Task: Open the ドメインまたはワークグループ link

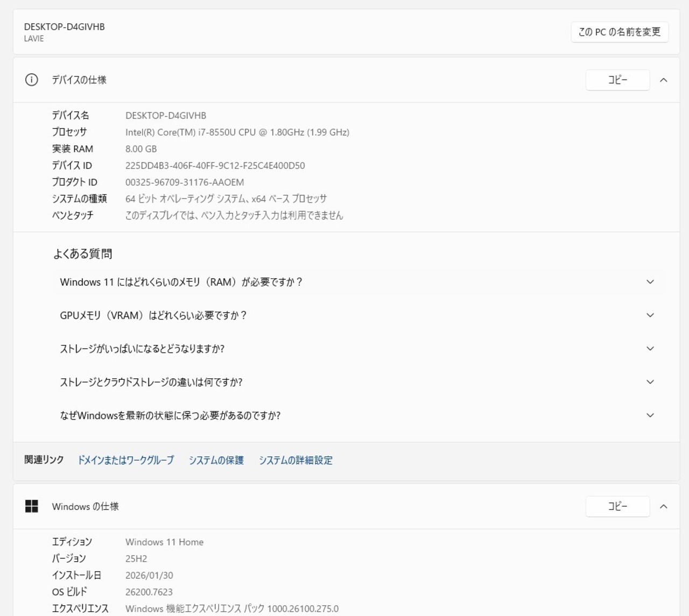Action: (x=126, y=460)
